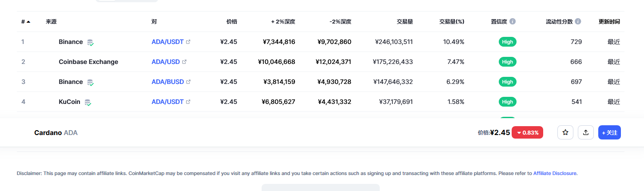Sort by the +2%深度 column header
This screenshot has height=191, width=644.
pos(283,21)
